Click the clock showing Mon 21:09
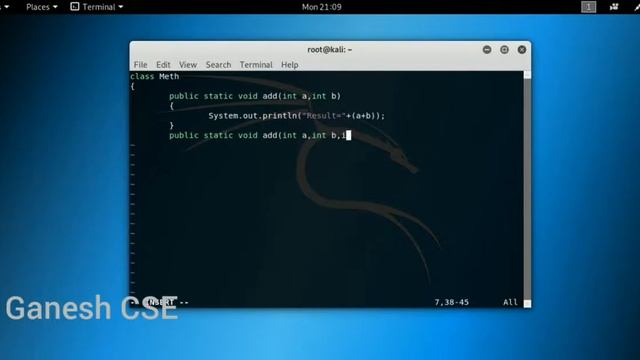The height and width of the screenshot is (360, 640). point(322,7)
